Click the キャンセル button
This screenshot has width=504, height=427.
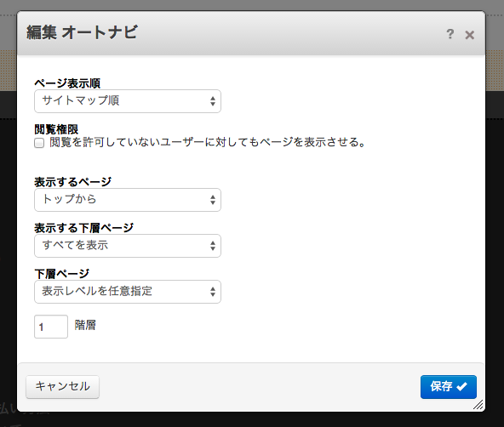tap(63, 387)
